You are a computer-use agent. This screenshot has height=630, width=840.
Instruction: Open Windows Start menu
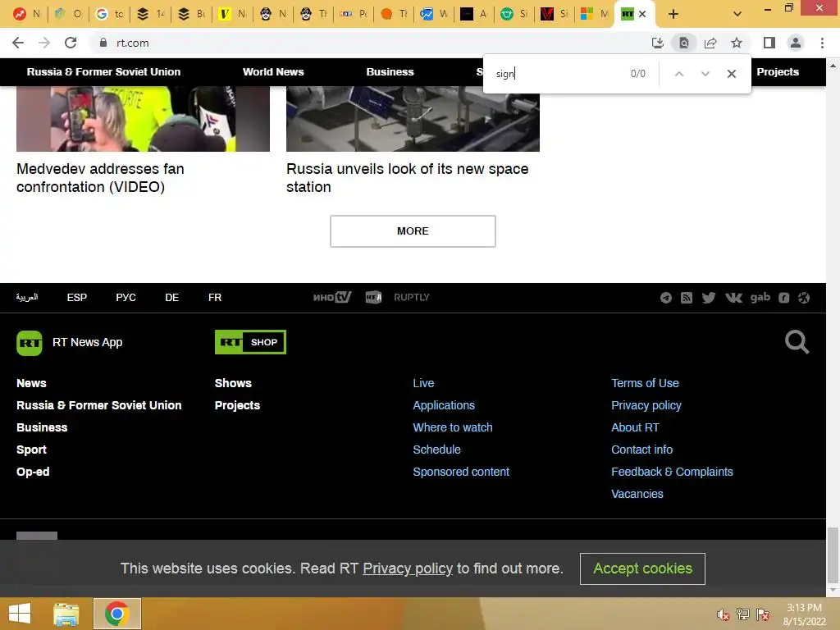[20, 614]
